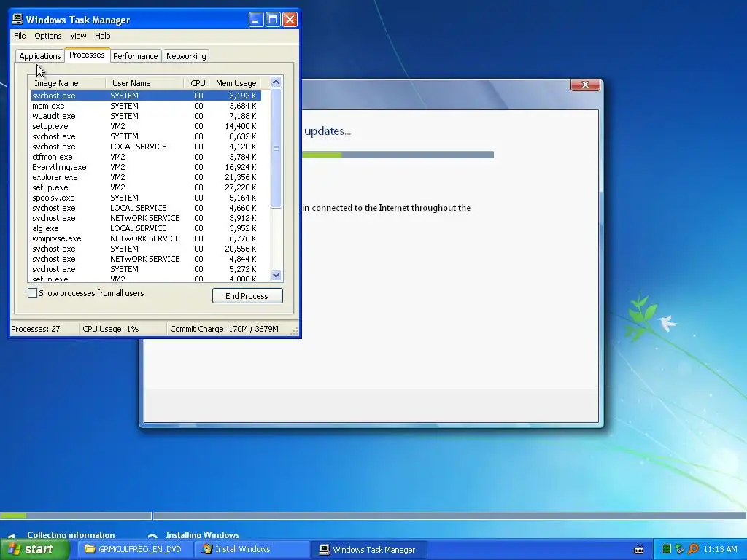This screenshot has width=747, height=560.
Task: Switch to the Performance tab
Action: click(135, 56)
